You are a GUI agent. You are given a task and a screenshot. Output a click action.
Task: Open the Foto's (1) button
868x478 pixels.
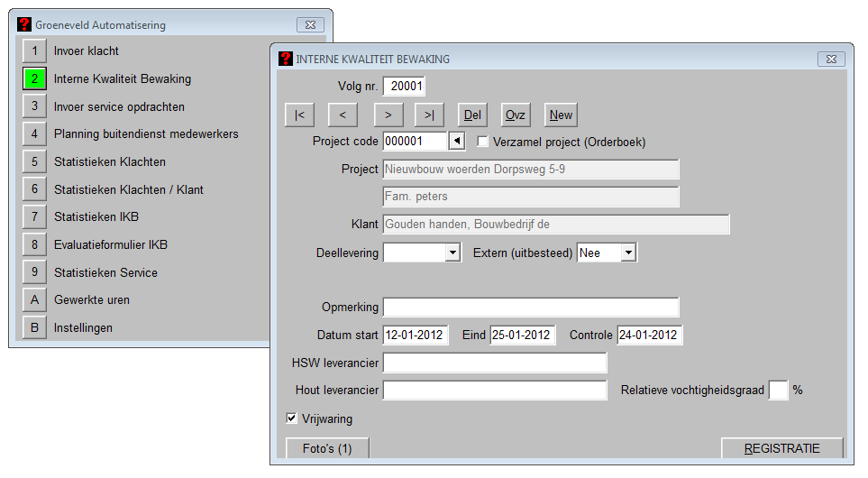(x=327, y=448)
